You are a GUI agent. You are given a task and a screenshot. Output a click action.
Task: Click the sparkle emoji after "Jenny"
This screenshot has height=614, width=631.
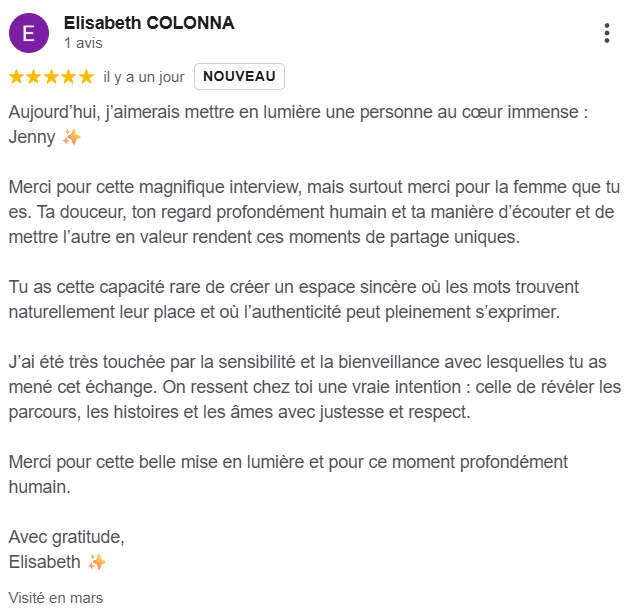pyautogui.click(x=72, y=137)
